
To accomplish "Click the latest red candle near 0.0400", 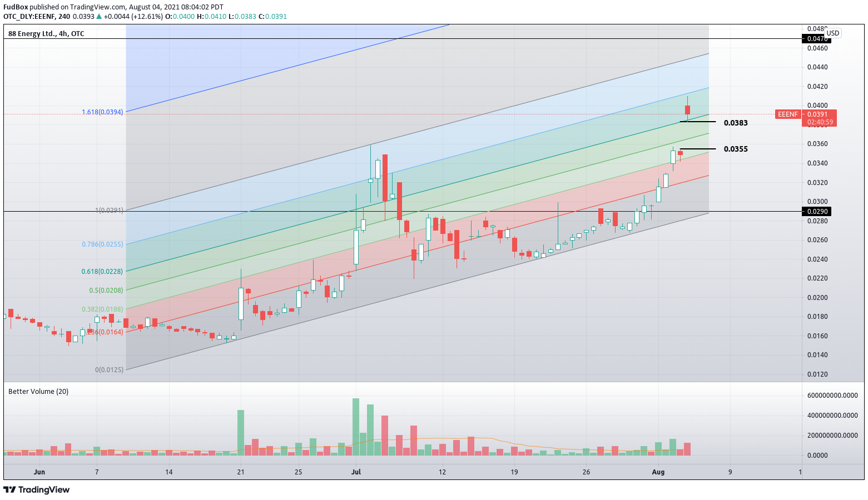I will tap(688, 110).
